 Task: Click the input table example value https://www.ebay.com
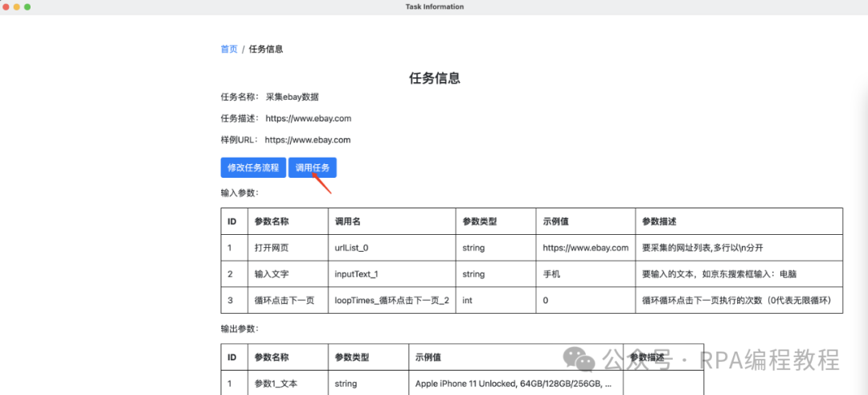pos(586,248)
